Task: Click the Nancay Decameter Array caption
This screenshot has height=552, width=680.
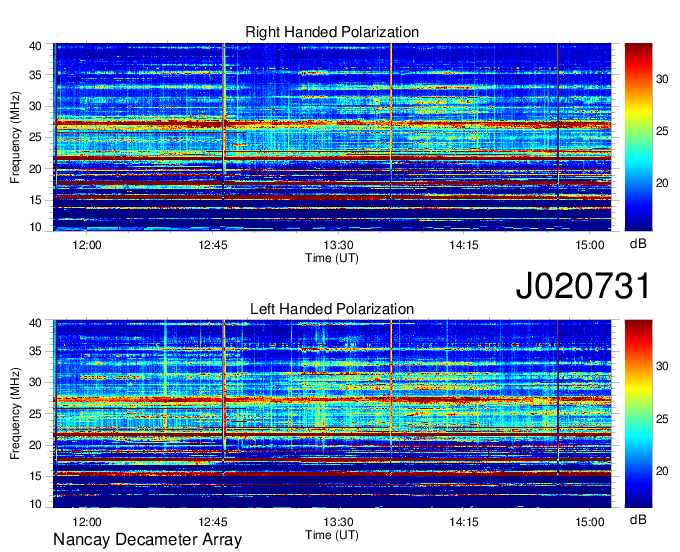Action: click(x=147, y=539)
